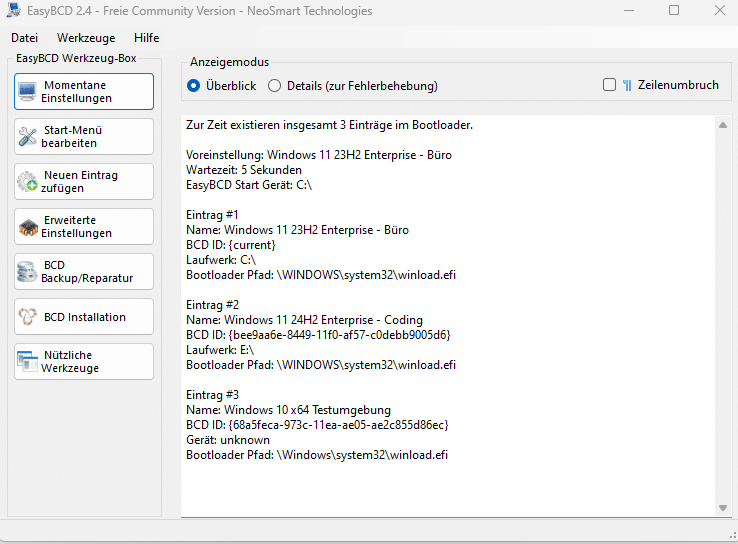
Task: Click the 'Eintrag #1' heading line
Action: click(212, 215)
